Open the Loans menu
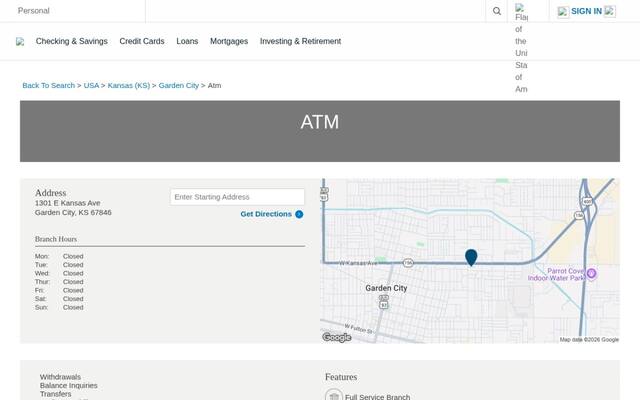640x400 pixels. [x=187, y=41]
